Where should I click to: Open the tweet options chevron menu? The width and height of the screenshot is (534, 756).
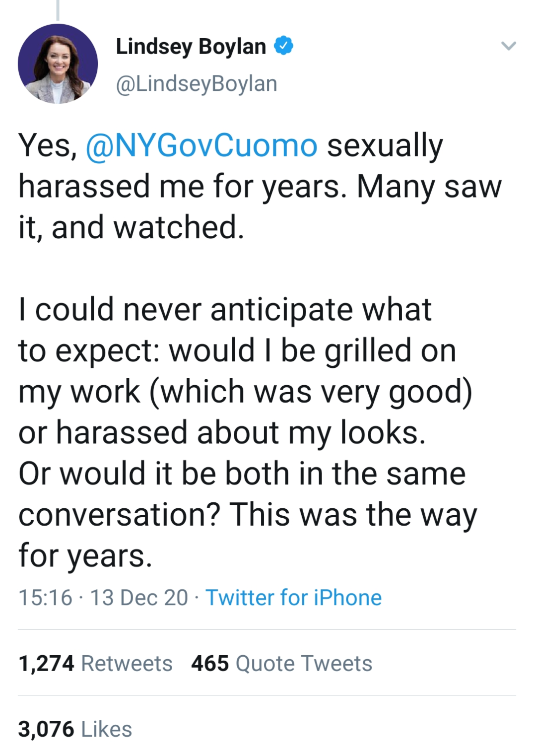click(x=508, y=46)
